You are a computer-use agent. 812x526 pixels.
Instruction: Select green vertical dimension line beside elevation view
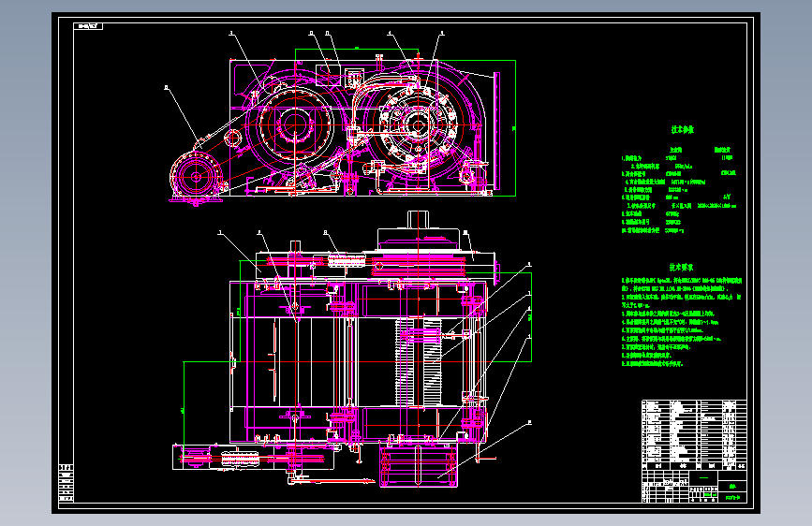point(515,128)
